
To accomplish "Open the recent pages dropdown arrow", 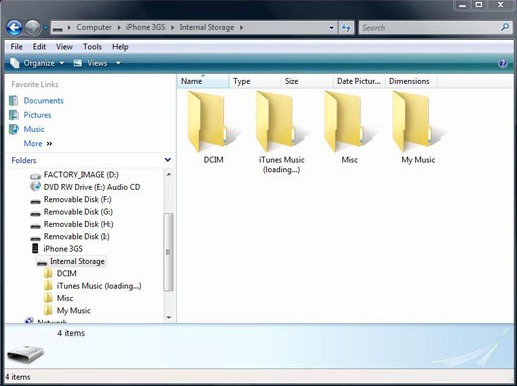I will (45, 28).
